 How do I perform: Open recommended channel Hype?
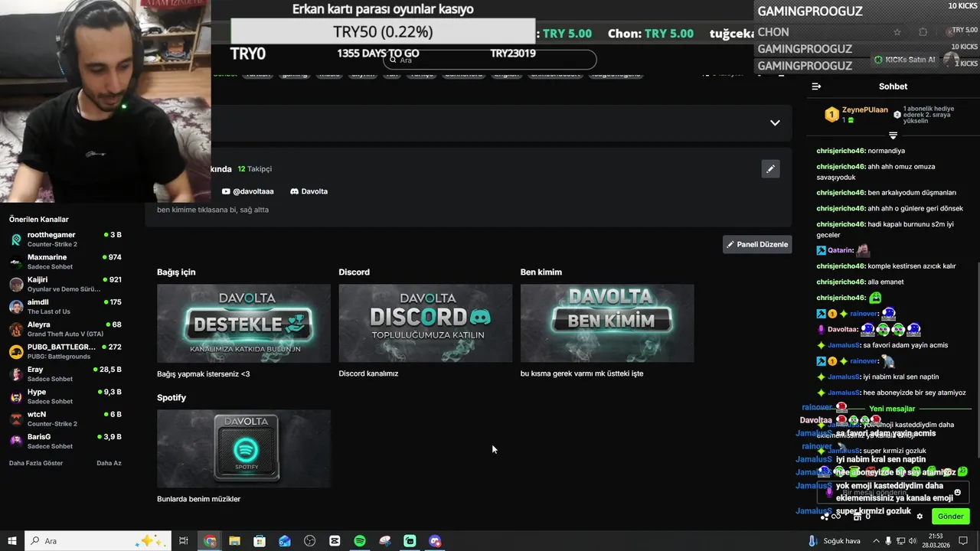65,396
